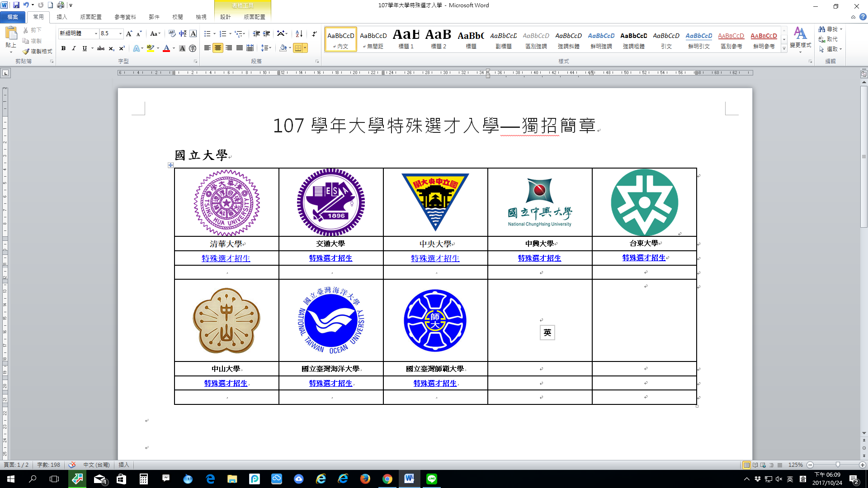Open 清華大學 特殊選才招生 link

226,258
